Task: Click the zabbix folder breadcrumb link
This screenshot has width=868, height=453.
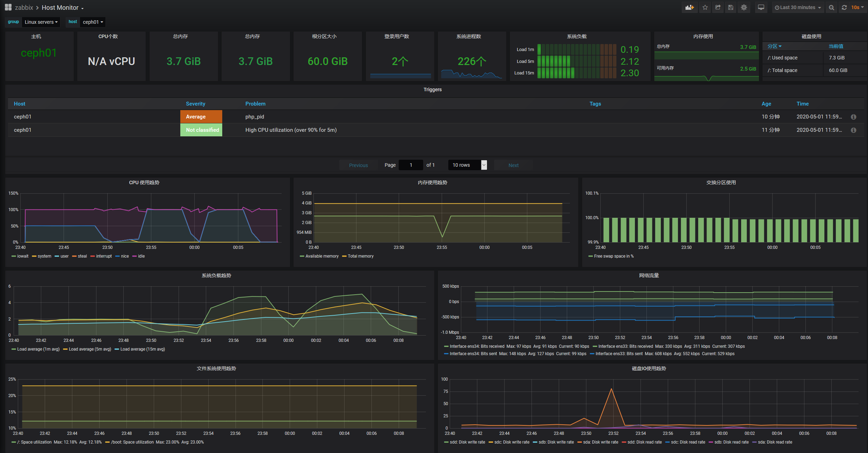Action: (x=24, y=8)
